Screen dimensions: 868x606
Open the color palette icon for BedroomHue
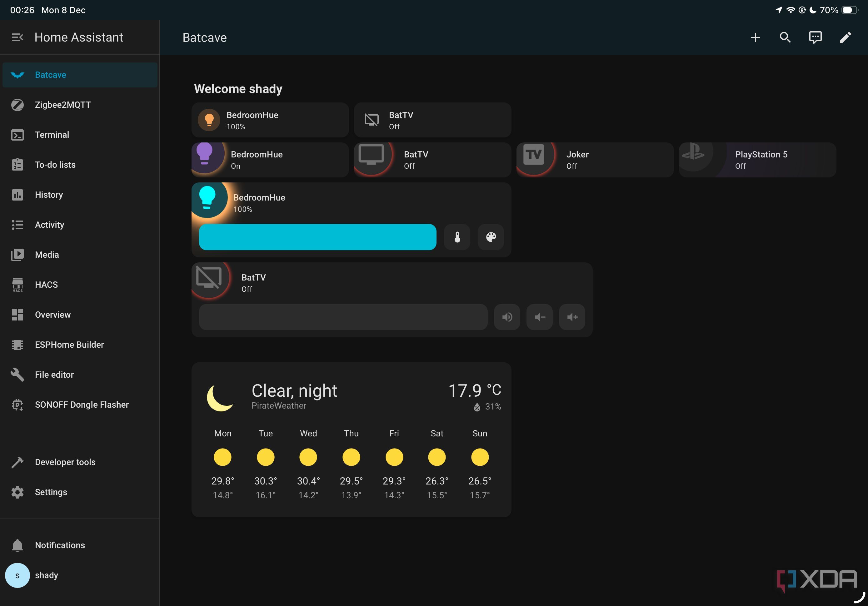491,237
